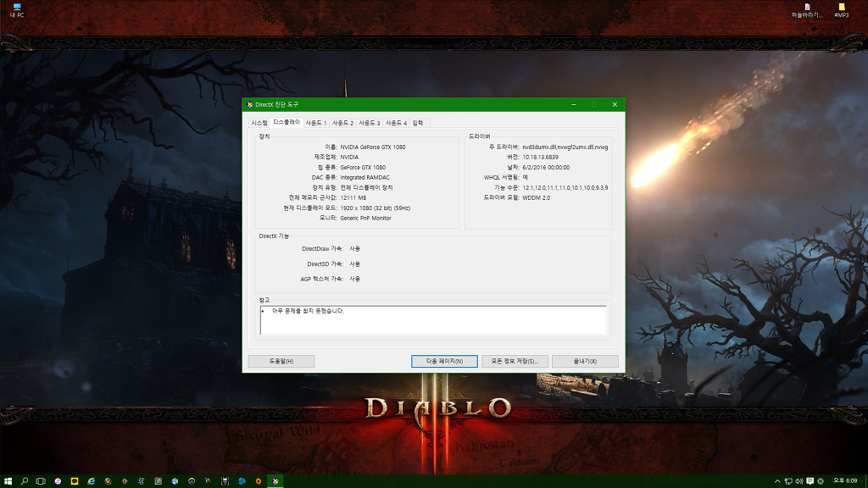Viewport: 868px width, 488px height.
Task: Go to 다음 페이지(N) button
Action: tap(444, 361)
